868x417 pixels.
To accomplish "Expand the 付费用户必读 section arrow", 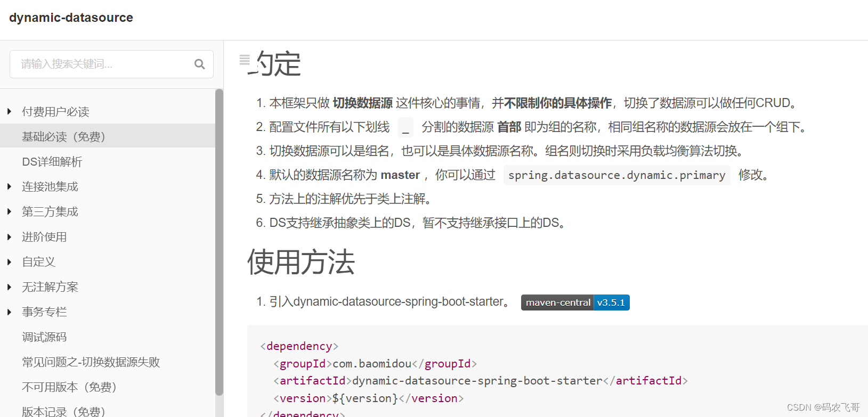I will click(9, 111).
